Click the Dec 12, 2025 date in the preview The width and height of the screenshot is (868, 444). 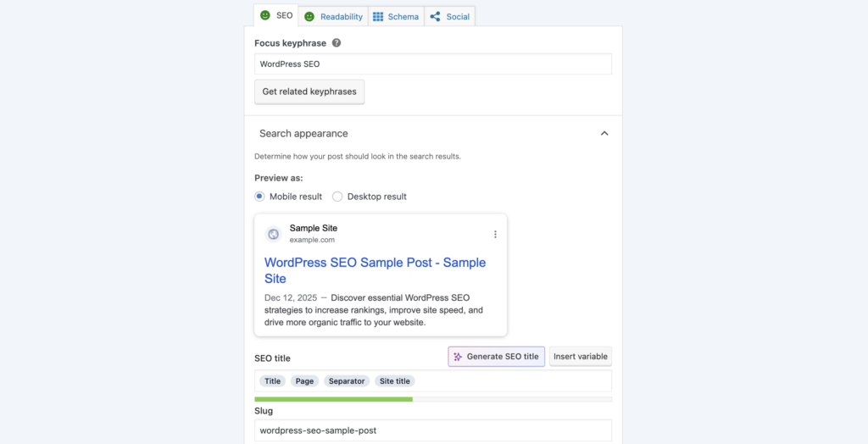click(x=291, y=297)
